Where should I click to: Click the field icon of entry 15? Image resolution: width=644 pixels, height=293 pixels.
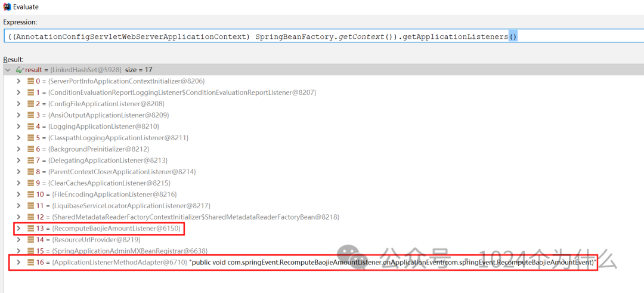(x=31, y=251)
